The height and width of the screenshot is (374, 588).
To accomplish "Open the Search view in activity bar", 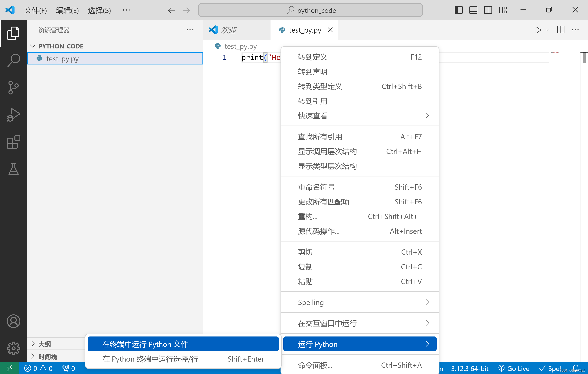I will [13, 60].
